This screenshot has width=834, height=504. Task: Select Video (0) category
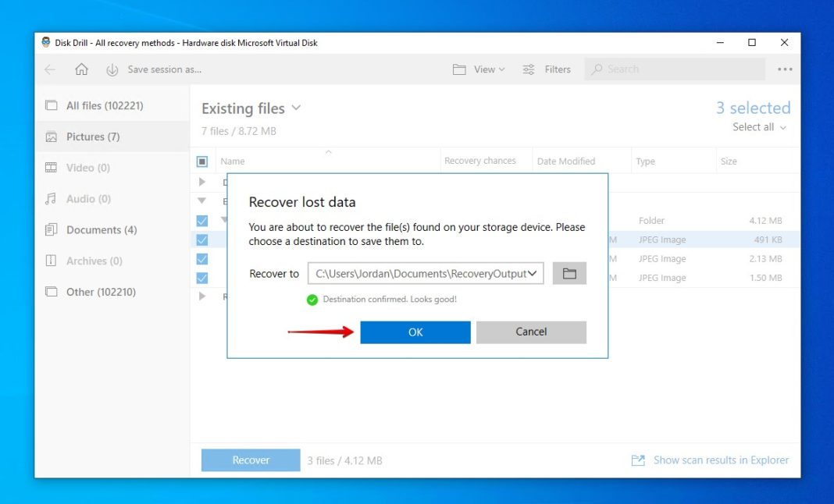(x=112, y=168)
